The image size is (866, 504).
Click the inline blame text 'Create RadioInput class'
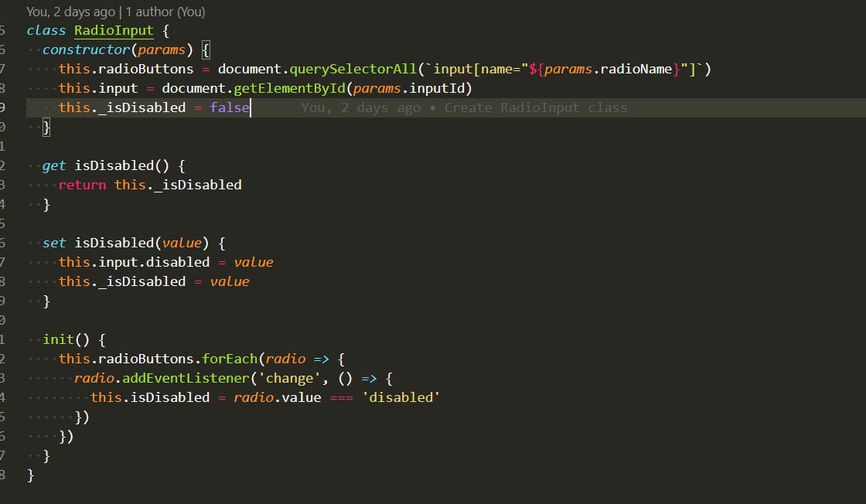[x=536, y=107]
